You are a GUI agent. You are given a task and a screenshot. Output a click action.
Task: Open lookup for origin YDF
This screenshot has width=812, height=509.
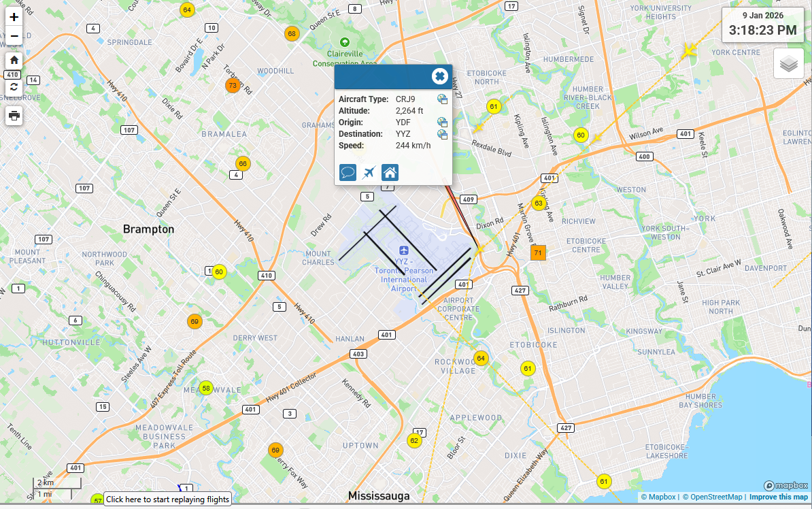pyautogui.click(x=442, y=122)
